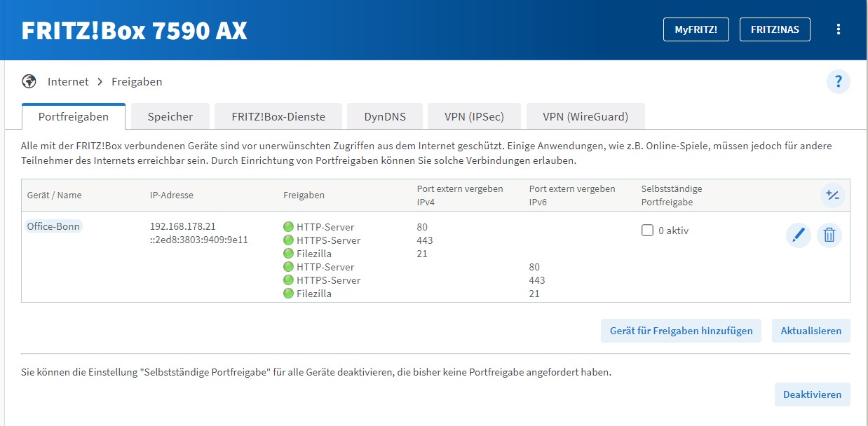Screen dimensions: 868x426
Task: Click the Selbstständige Portfreigabe column header
Action: (x=672, y=195)
